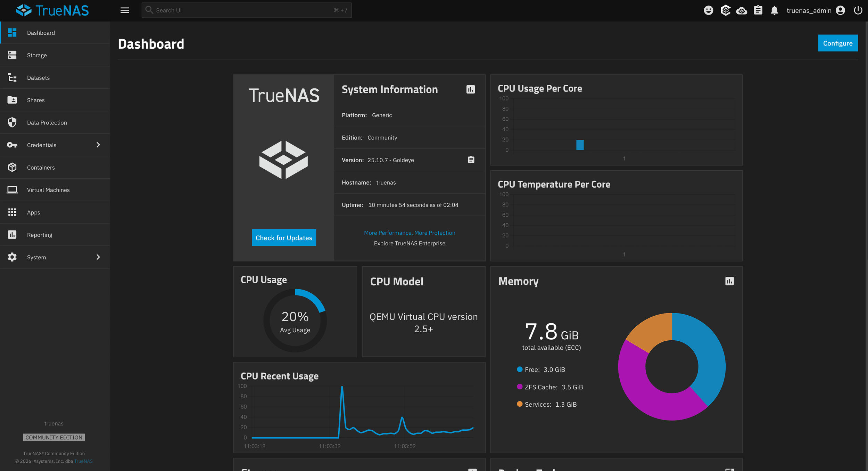
Task: Open the TrueNAS Connect cloud icon
Action: click(x=742, y=10)
